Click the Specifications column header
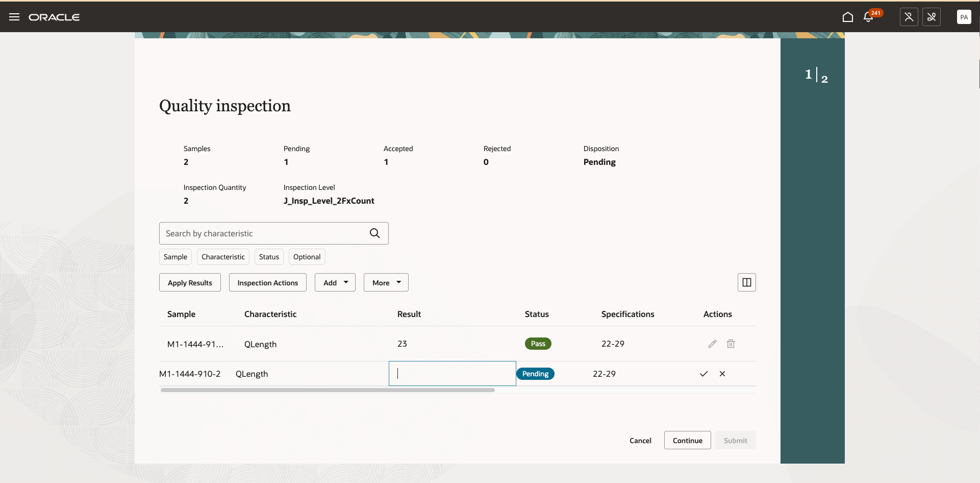The width and height of the screenshot is (980, 483). [628, 314]
